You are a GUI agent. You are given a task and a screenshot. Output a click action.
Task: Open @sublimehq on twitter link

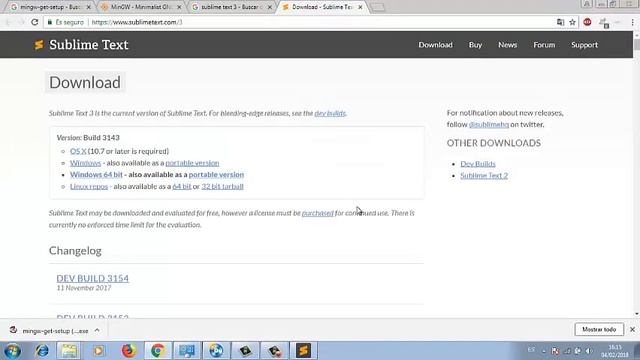(489, 125)
